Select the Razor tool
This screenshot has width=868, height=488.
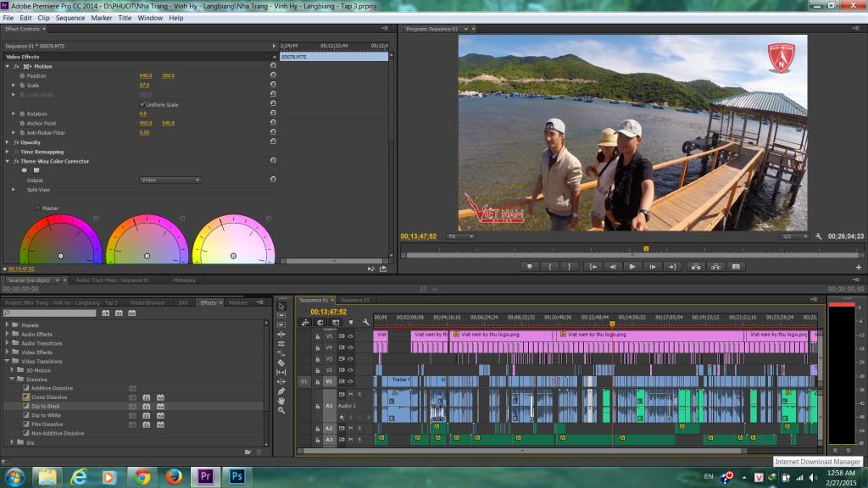coord(281,363)
